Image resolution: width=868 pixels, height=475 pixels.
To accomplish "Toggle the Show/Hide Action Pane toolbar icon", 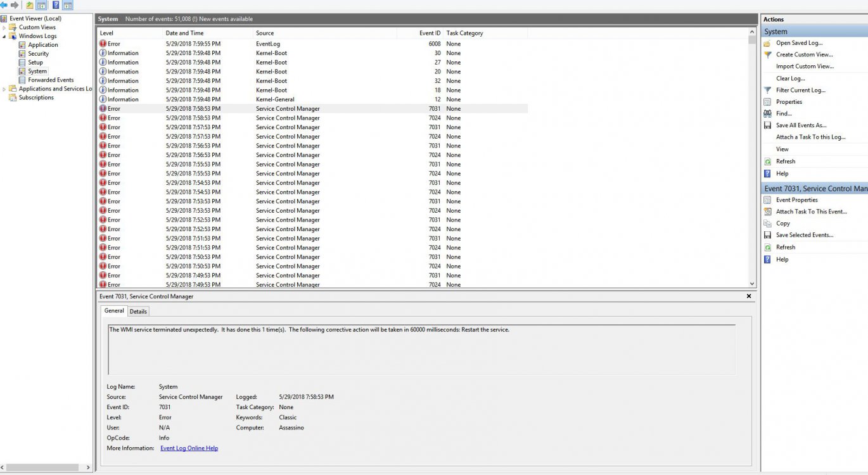I will tap(68, 5).
